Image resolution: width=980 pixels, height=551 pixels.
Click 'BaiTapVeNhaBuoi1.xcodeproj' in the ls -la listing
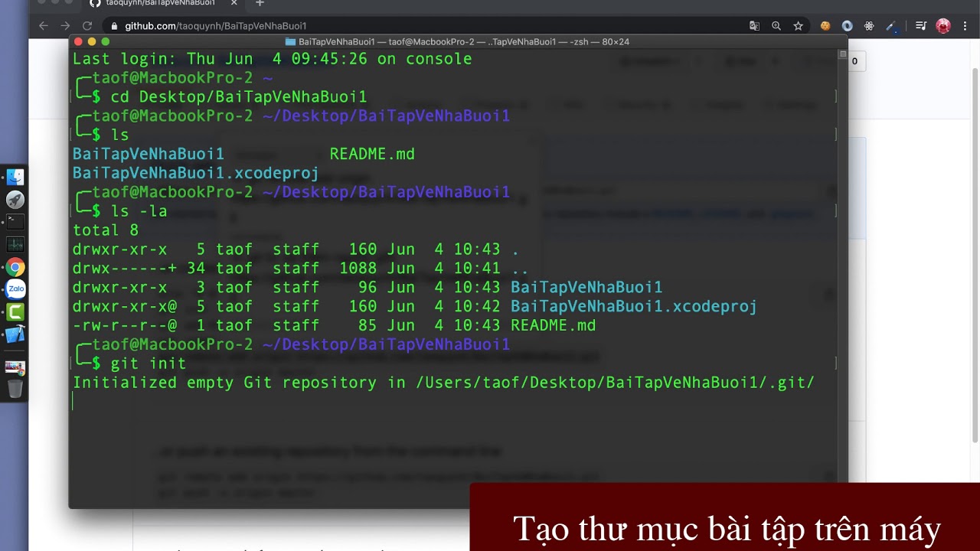[x=634, y=306]
